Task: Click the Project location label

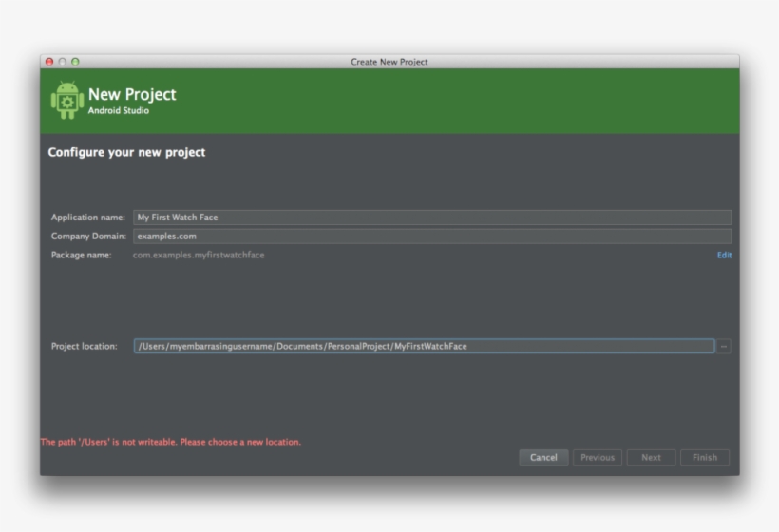Action: click(84, 347)
